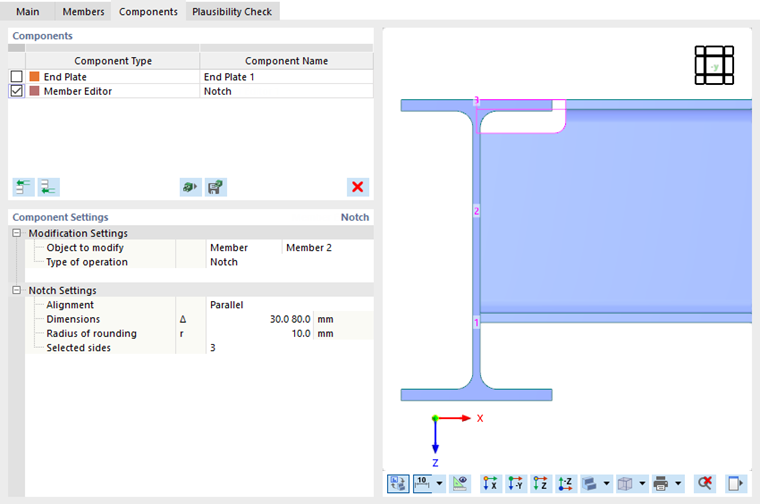
Task: Toggle synchronized view icon in preview toolbar
Action: coord(398,484)
